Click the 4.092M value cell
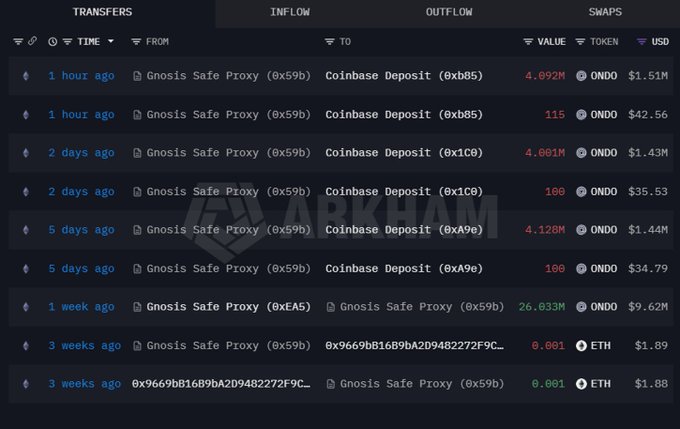Viewport: 680px width, 429px height. [545, 76]
